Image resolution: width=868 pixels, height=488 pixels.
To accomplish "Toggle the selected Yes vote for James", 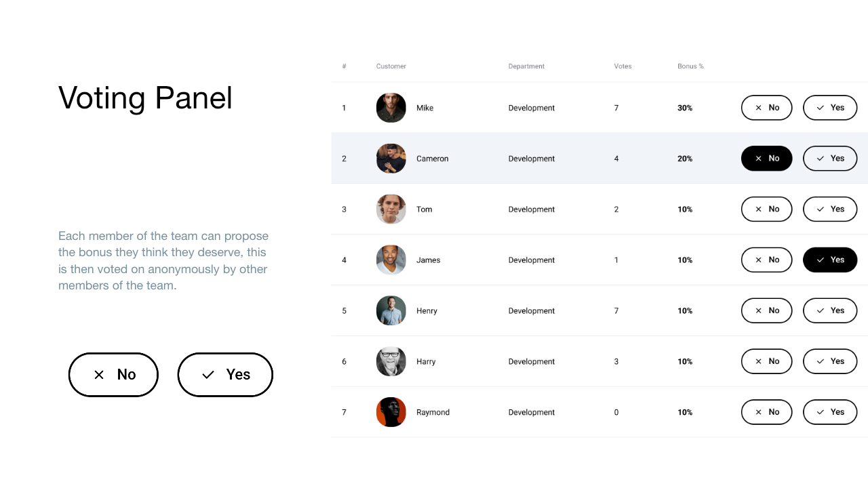I will [x=830, y=260].
